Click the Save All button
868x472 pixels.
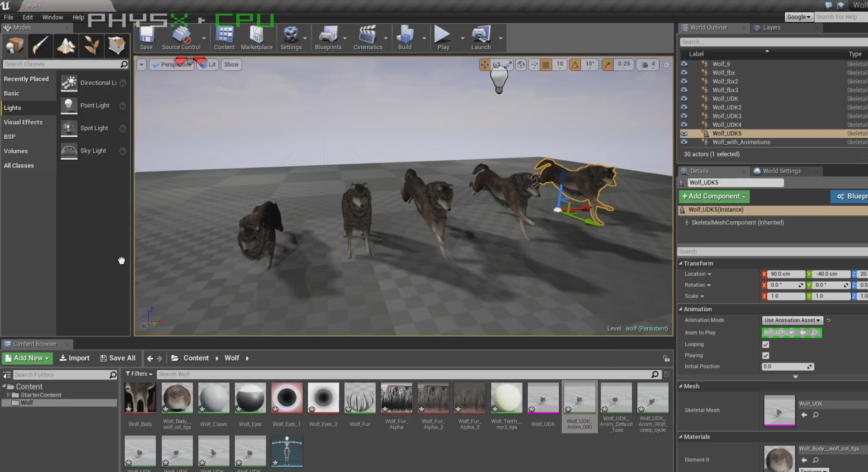pyautogui.click(x=118, y=358)
